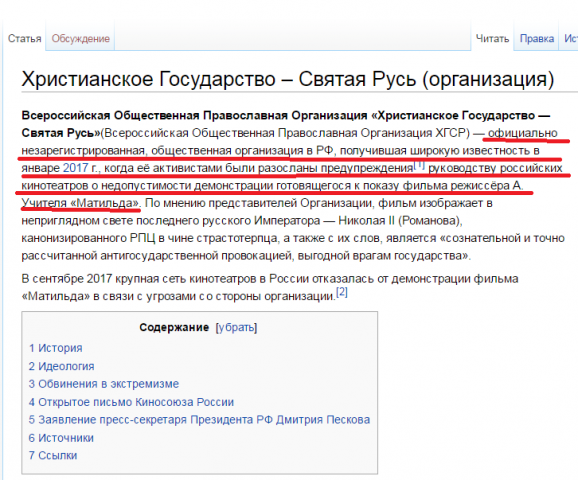Switch to the Обсуждение tab

click(80, 38)
